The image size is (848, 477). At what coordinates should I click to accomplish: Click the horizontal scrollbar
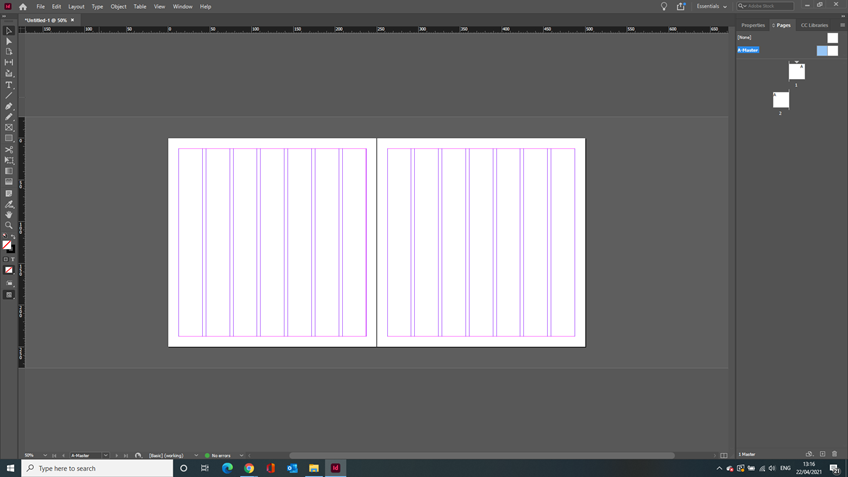pyautogui.click(x=482, y=455)
